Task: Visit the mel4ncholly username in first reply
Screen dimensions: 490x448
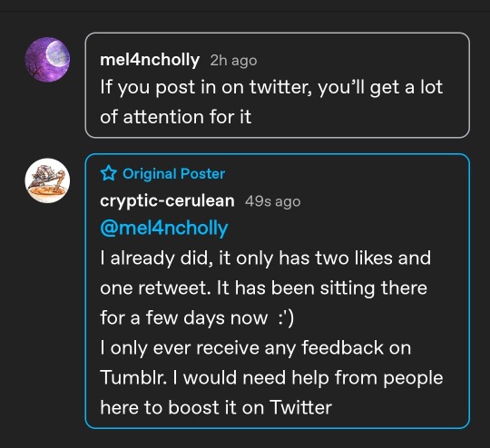Action: coord(150,60)
